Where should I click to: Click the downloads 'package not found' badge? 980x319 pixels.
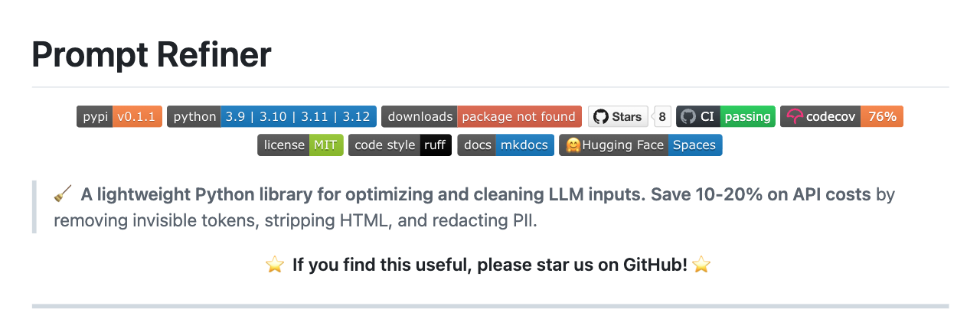[482, 116]
